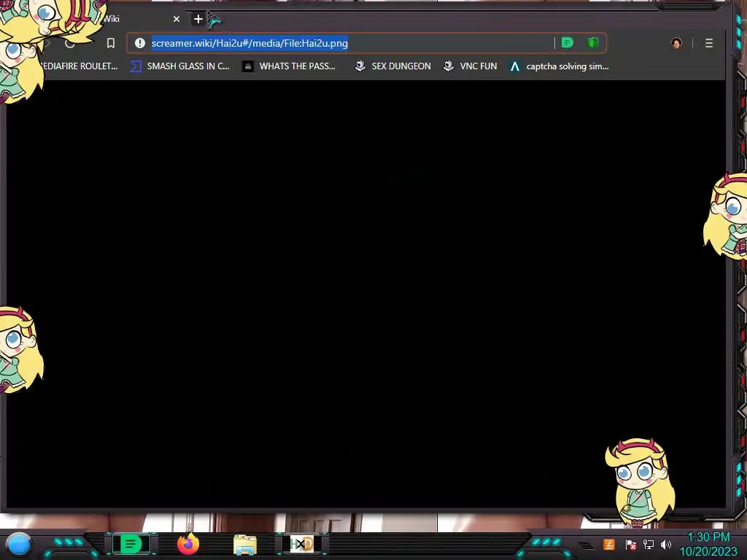Screen dimensions: 747x560
Task: Open the captcha solving sim... bookmark
Action: [x=560, y=66]
